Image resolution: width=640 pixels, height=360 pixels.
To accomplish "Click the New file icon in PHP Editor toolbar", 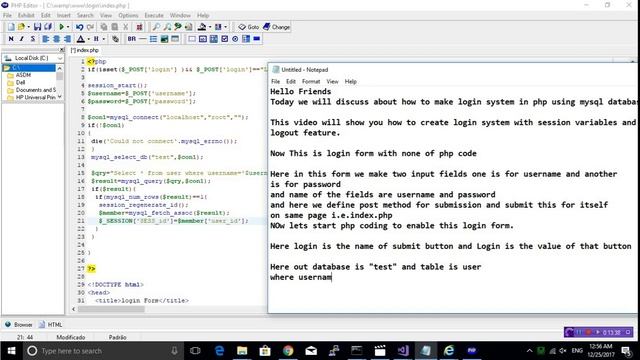I will tap(11, 27).
